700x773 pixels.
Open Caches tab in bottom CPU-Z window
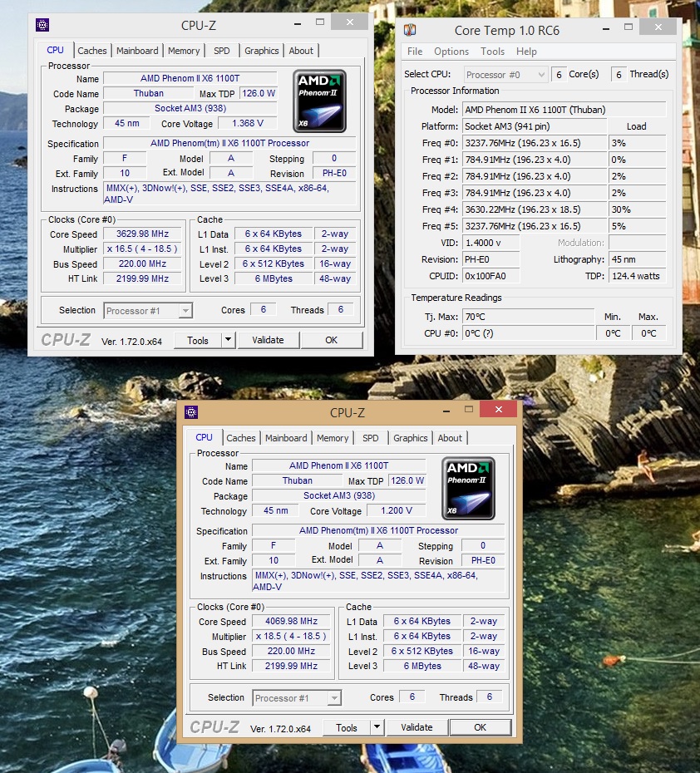tap(241, 438)
